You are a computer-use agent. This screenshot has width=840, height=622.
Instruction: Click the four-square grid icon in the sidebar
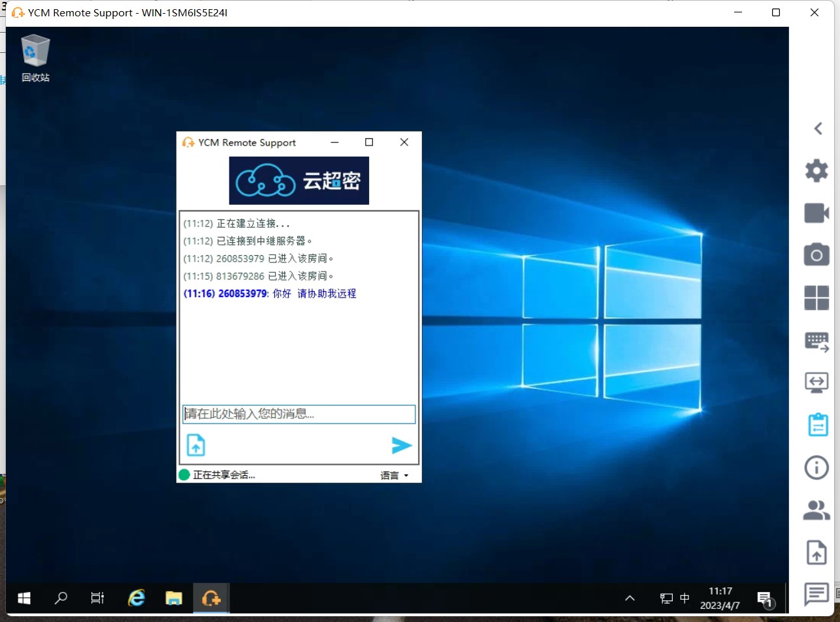816,298
